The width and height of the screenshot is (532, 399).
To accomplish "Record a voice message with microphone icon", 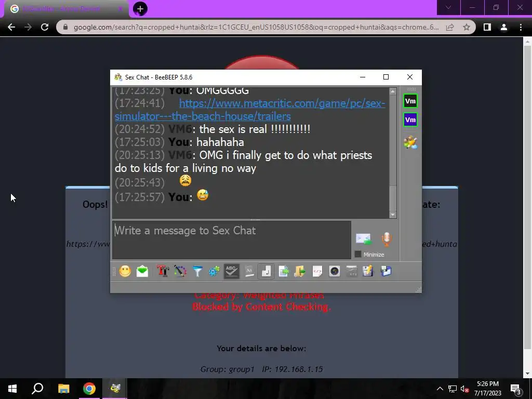I will pyautogui.click(x=387, y=239).
